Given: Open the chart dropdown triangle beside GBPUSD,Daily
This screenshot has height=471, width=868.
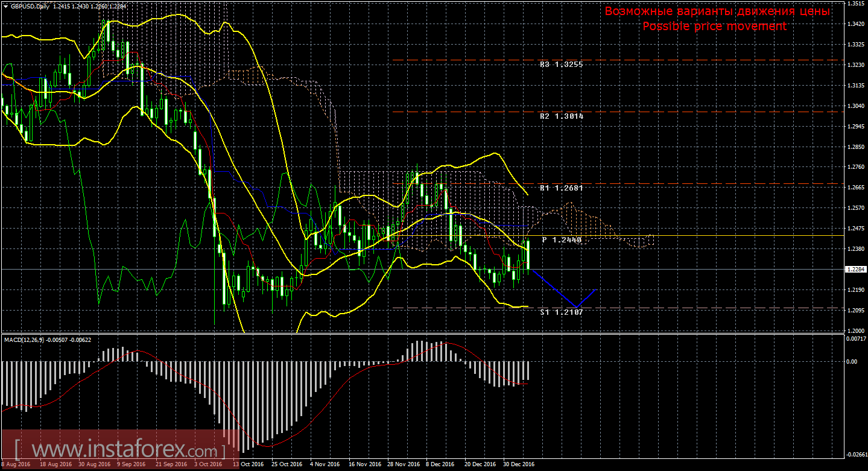Looking at the screenshot, I should point(5,6).
